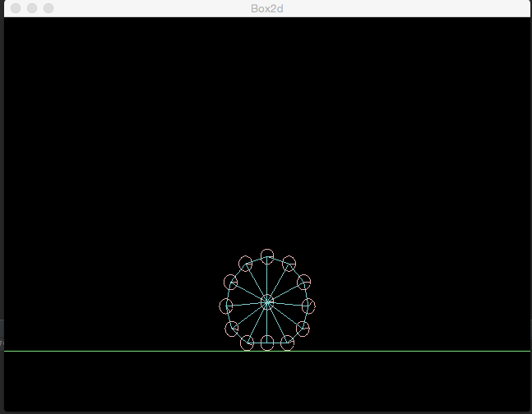Minimize the Box2d window
532x414 pixels.
32,8
